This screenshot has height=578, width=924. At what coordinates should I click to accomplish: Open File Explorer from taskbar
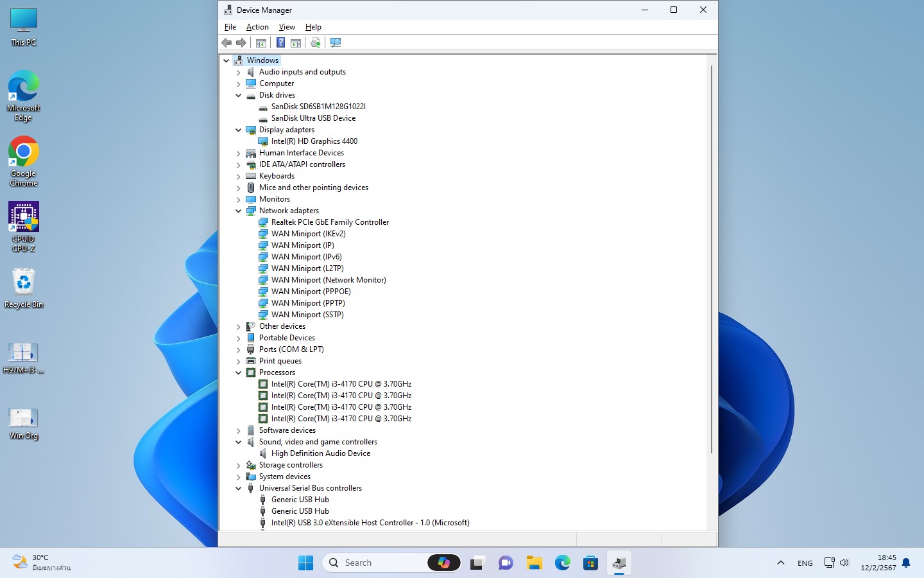(x=535, y=563)
